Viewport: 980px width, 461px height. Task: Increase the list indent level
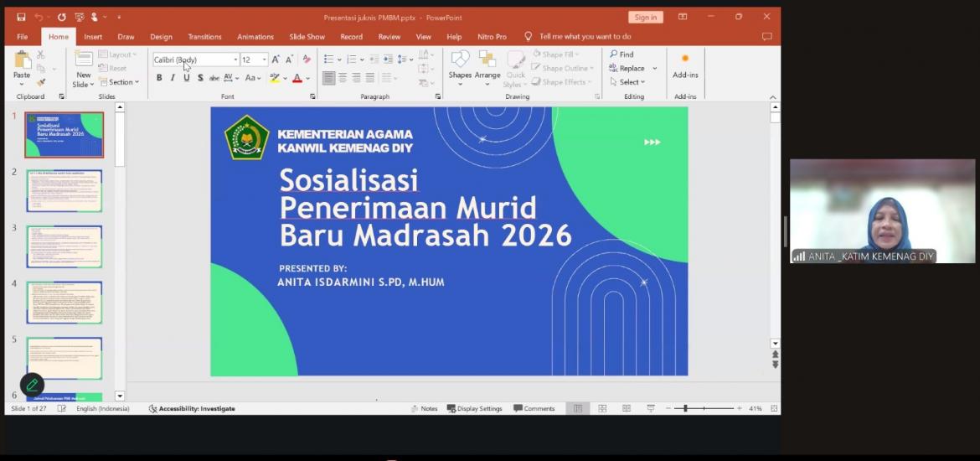tap(388, 60)
